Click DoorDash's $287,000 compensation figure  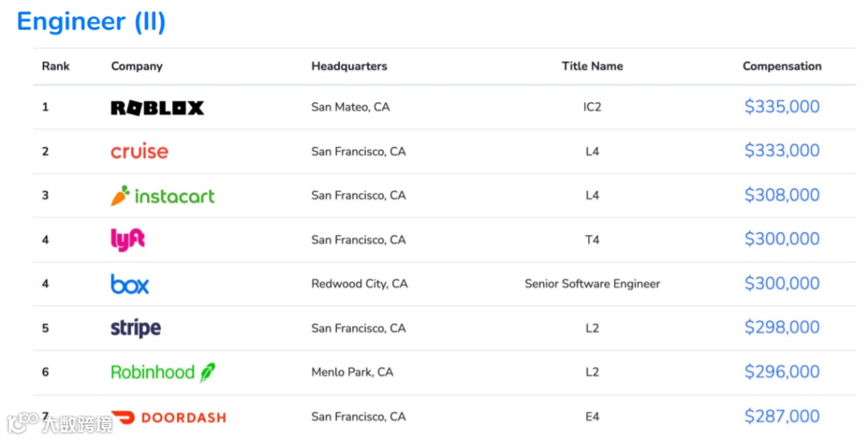click(781, 416)
